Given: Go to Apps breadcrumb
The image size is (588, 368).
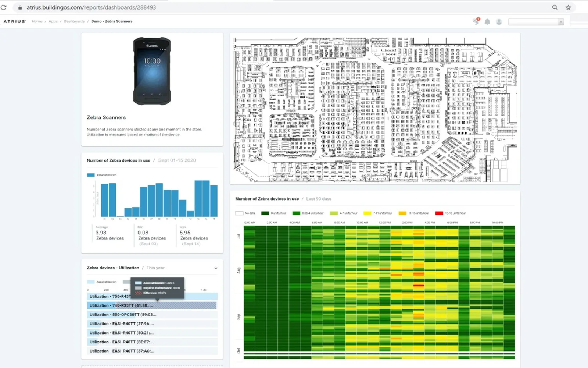Looking at the screenshot, I should click(53, 21).
